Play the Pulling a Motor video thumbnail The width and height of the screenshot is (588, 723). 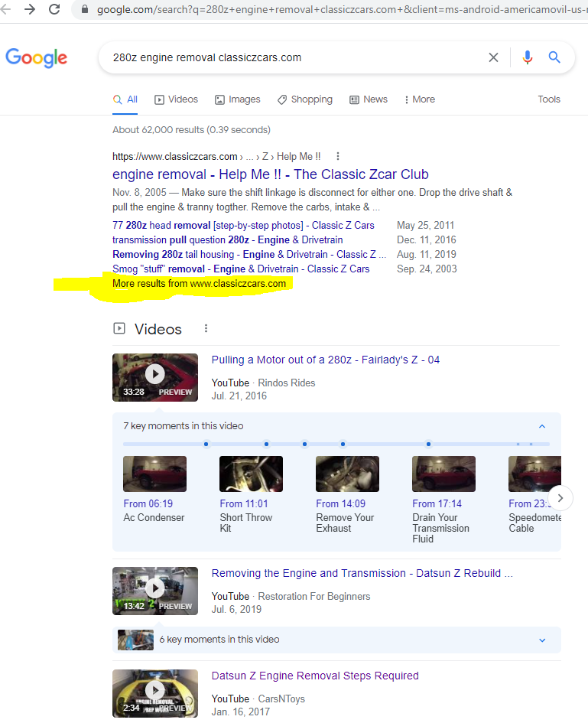(x=155, y=378)
